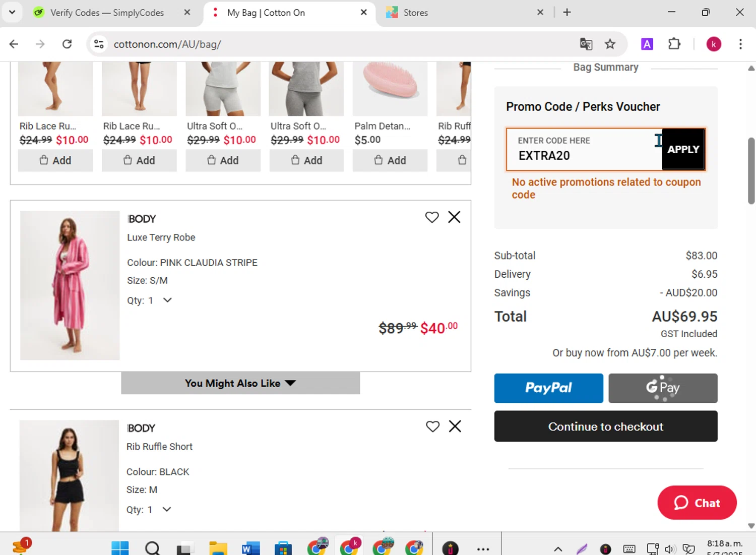
Task: Close the Stores tab
Action: [540, 12]
